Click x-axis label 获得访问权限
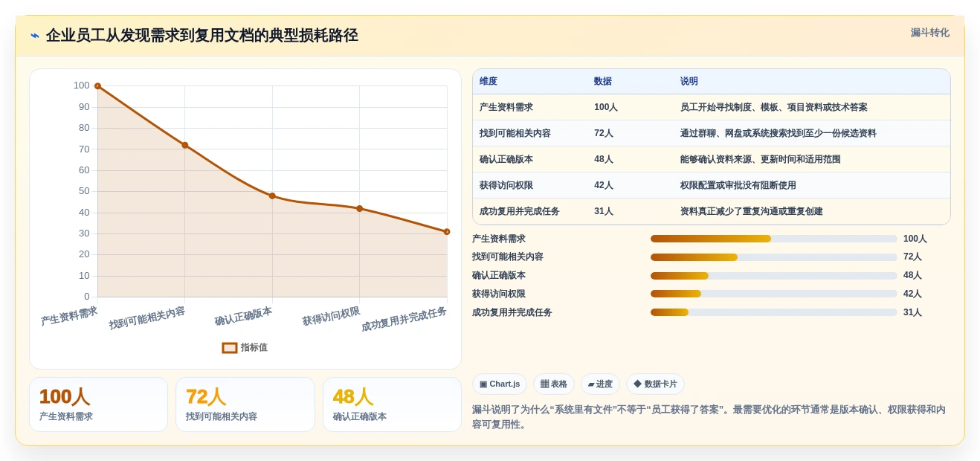Image resolution: width=980 pixels, height=461 pixels. click(x=331, y=317)
